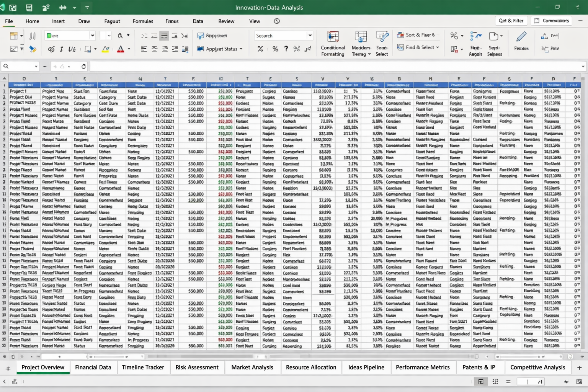Click the zoom slider in status bar
Viewport: 588px width, 392px height.
coord(530,382)
